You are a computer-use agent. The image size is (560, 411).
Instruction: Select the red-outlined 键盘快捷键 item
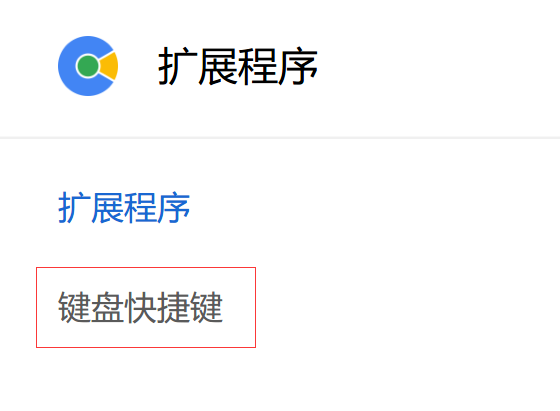point(146,307)
